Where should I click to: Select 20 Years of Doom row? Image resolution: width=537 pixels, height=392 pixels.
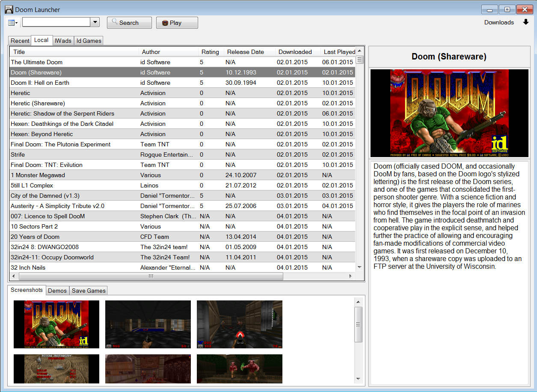point(183,237)
